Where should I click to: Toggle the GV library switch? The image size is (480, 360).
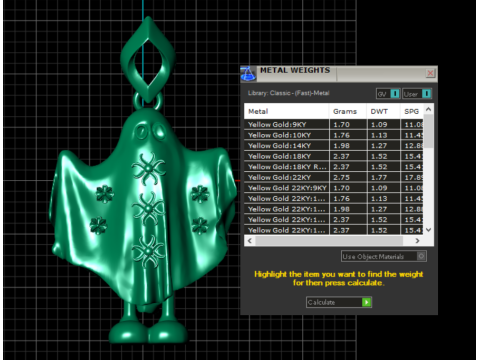click(x=388, y=94)
